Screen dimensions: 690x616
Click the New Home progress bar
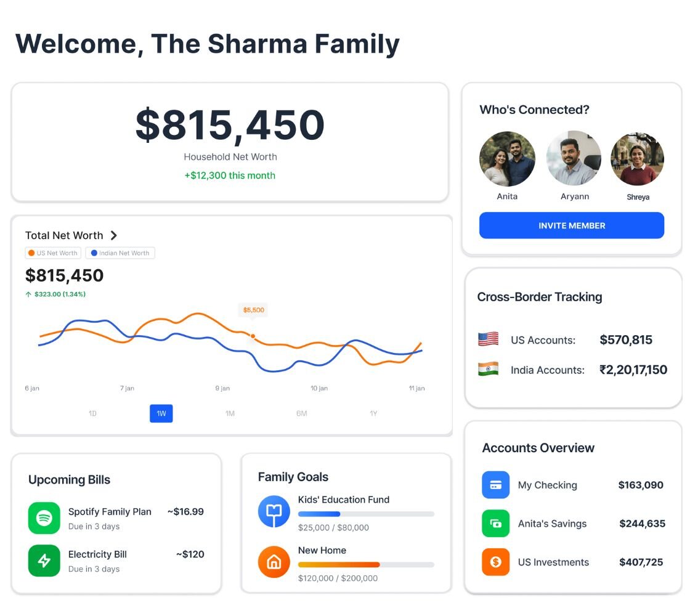(366, 564)
